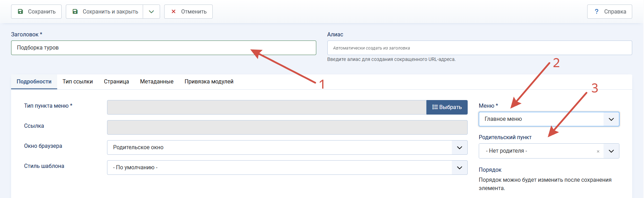Click the list icon on Выбрать button
This screenshot has height=198, width=644.
(435, 107)
